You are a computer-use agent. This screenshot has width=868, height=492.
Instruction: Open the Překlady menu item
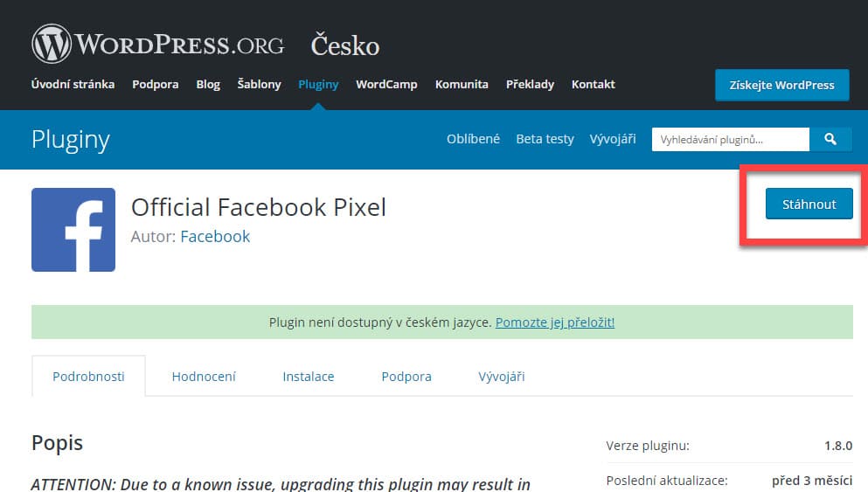(x=530, y=85)
